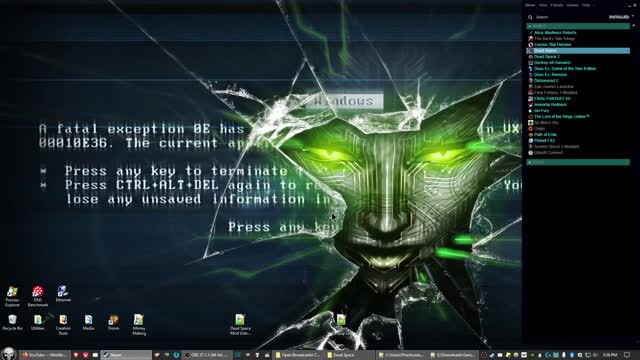
Task: Click Cosmic Star Heroine game icon
Action: [x=531, y=44]
